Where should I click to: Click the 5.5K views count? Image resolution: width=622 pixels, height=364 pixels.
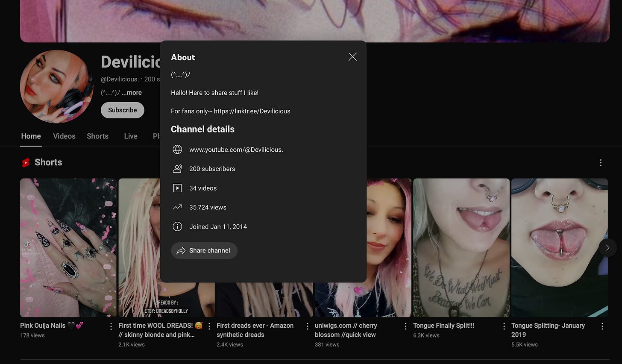pos(525,344)
